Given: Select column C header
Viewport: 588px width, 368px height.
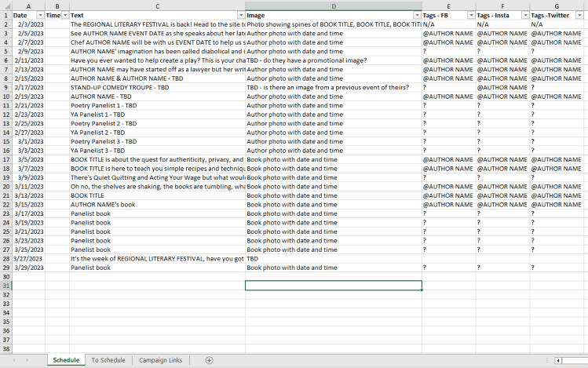Looking at the screenshot, I should 156,6.
